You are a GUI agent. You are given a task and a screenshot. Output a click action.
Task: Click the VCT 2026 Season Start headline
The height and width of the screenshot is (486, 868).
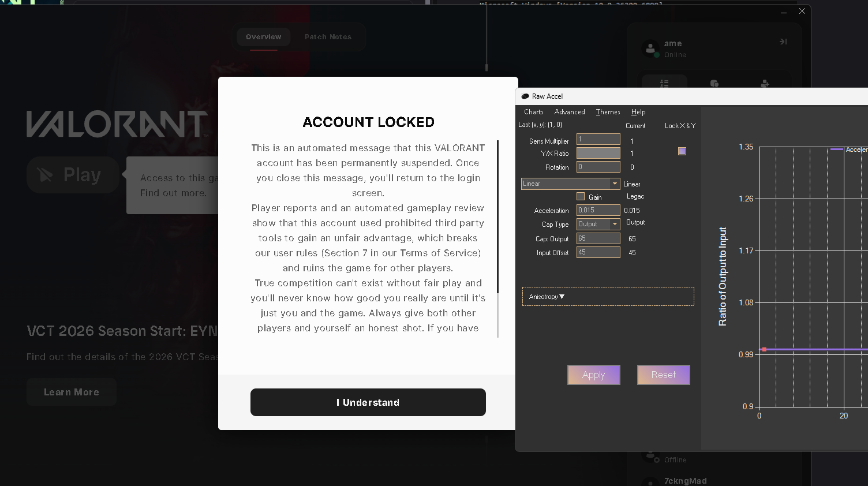122,331
